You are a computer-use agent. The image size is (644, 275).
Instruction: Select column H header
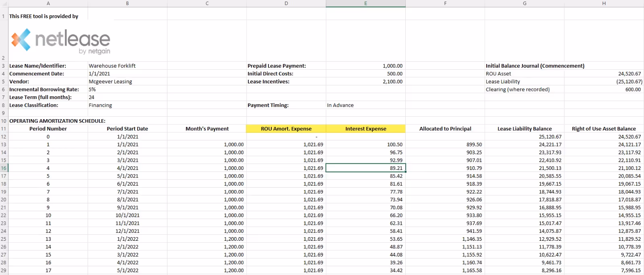pos(604,3)
